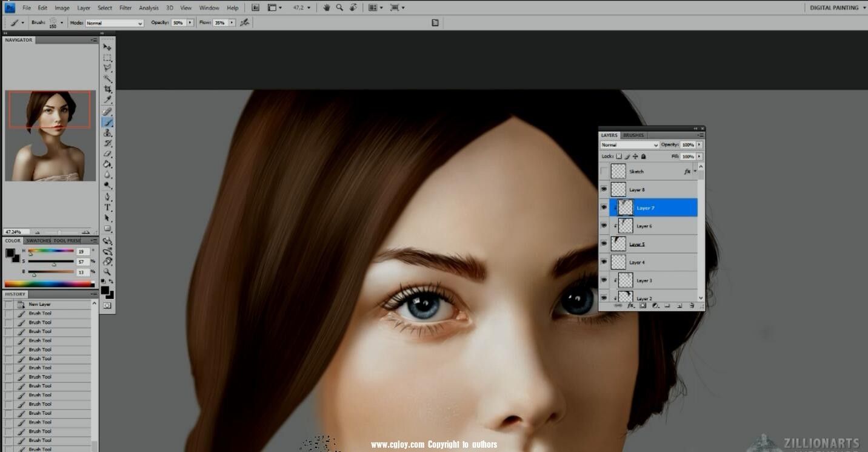Select the Zoom tool in toolbox
Screen dimensions: 868x452
(107, 271)
